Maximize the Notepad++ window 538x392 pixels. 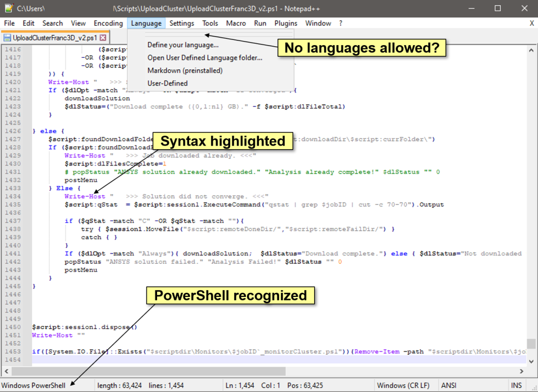pos(498,8)
